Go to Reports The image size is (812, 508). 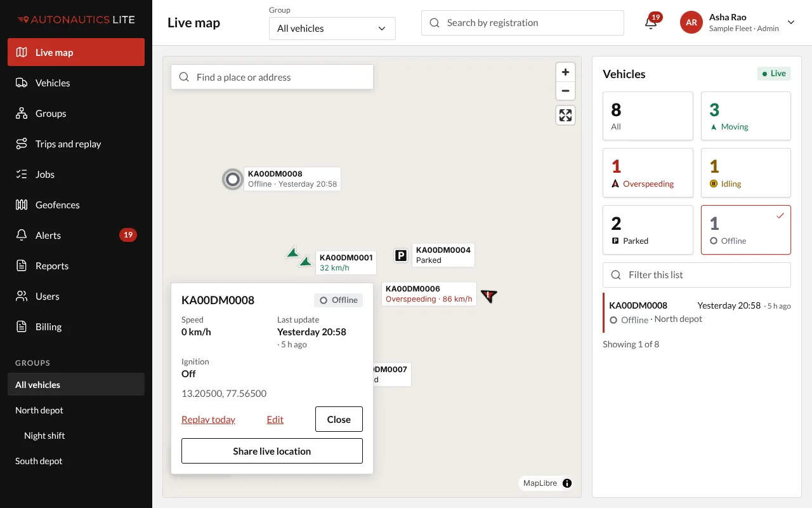76,266
